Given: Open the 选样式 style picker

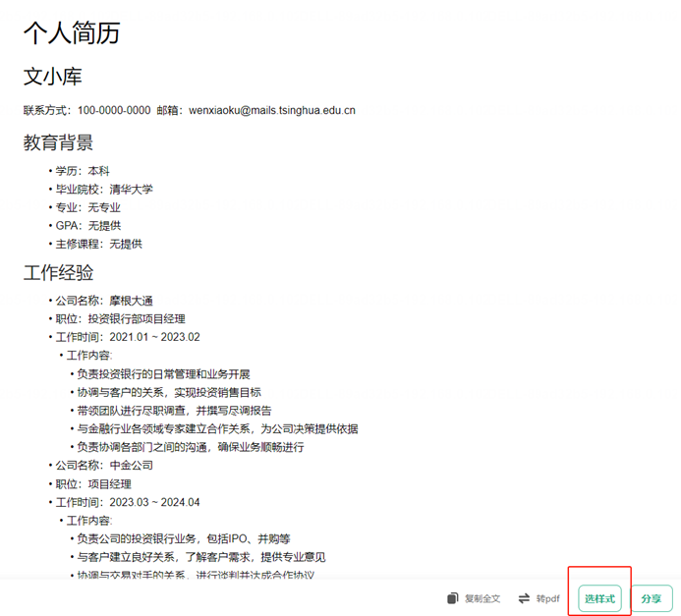Looking at the screenshot, I should (x=599, y=598).
